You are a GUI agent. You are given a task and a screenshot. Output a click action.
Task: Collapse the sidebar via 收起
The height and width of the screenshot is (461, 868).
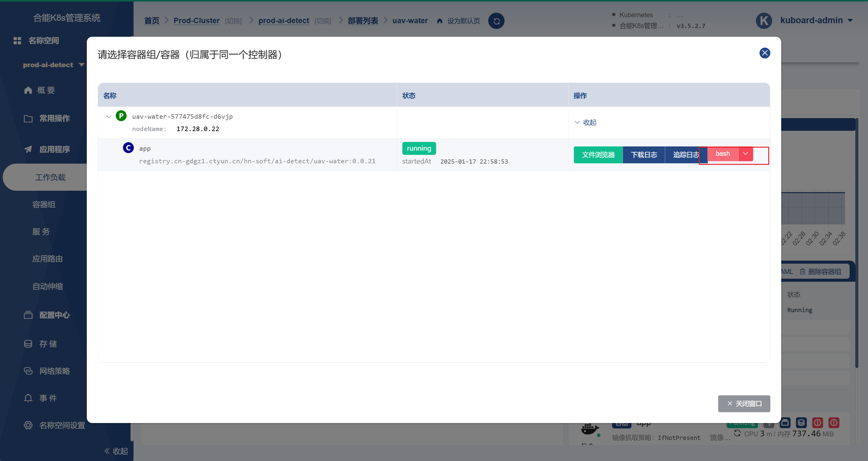click(116, 451)
